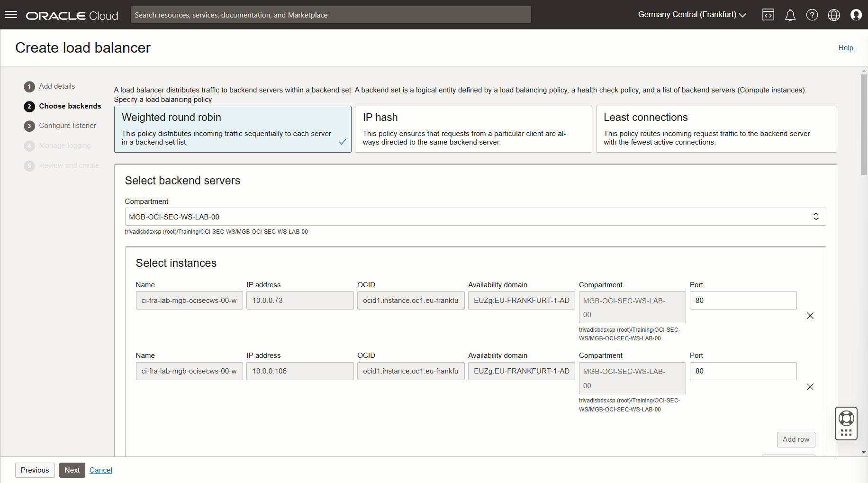The height and width of the screenshot is (483, 868).
Task: Click the first row Compartment field
Action: (x=633, y=307)
